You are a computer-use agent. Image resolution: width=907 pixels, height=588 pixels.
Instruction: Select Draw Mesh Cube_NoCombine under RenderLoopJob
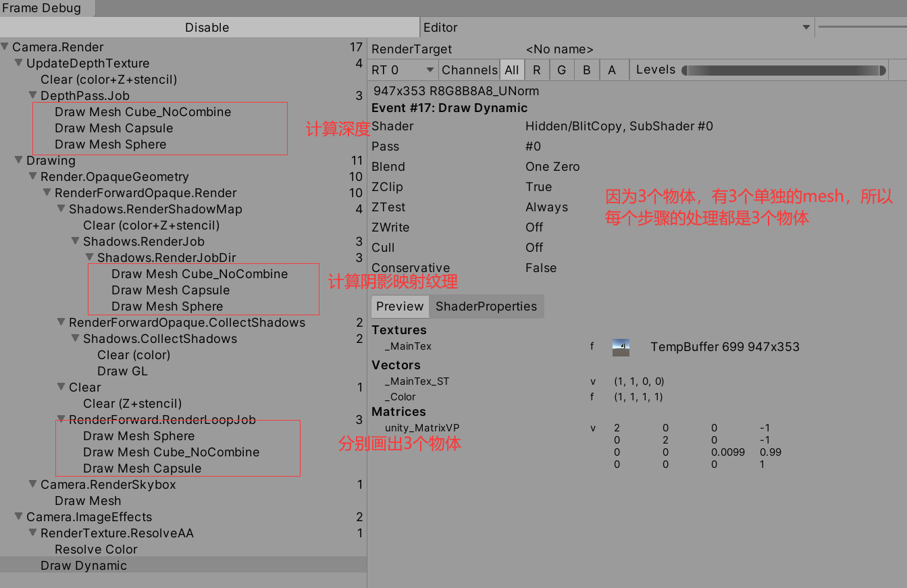tap(171, 452)
